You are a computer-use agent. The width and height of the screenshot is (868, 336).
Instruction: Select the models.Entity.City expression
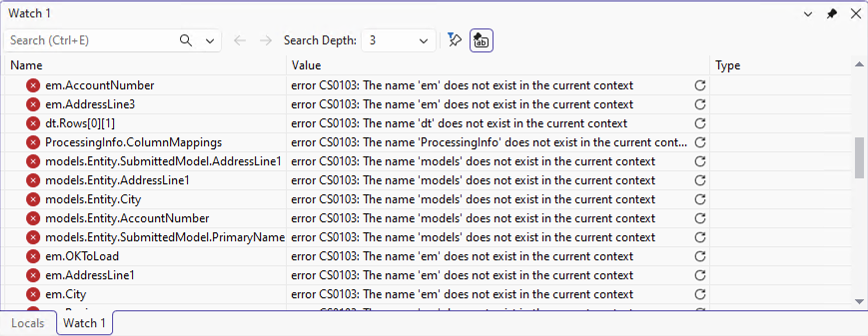(x=93, y=199)
